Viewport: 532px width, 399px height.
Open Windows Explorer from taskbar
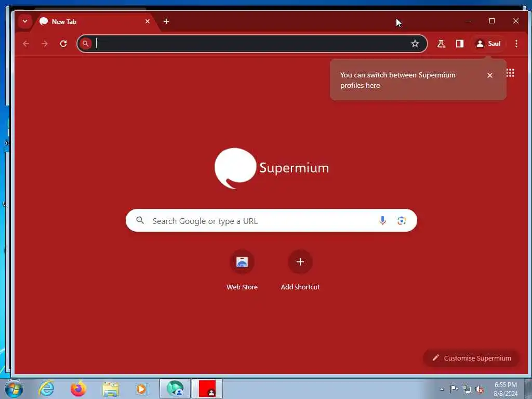111,389
